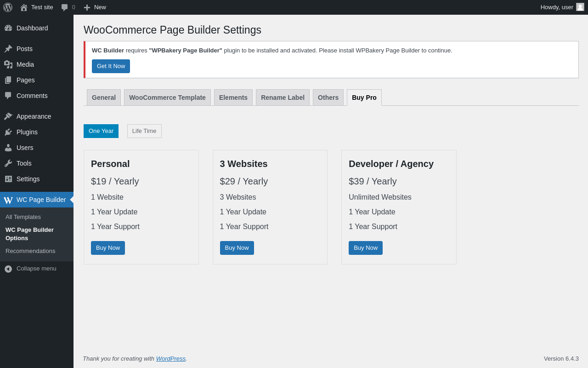
Task: Open the Others tab
Action: point(328,98)
